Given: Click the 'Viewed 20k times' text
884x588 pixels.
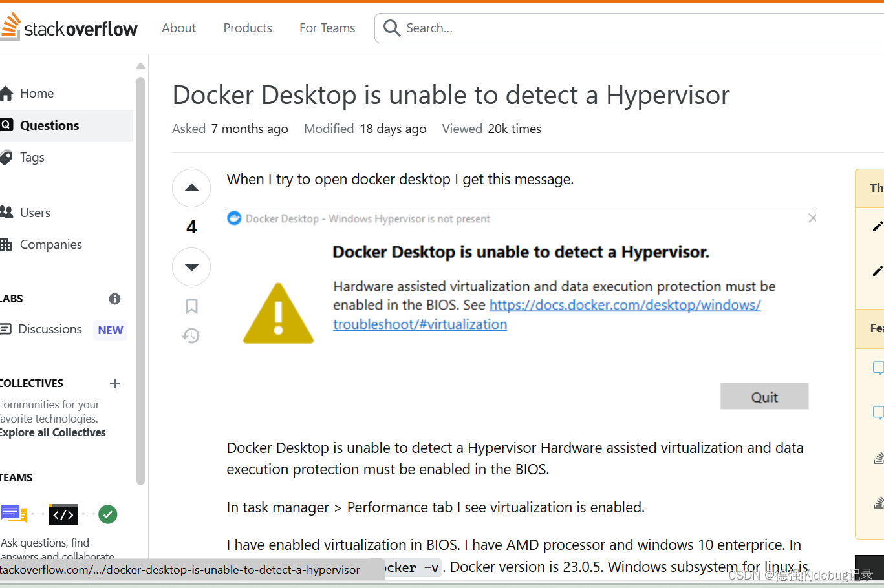Looking at the screenshot, I should coord(491,129).
